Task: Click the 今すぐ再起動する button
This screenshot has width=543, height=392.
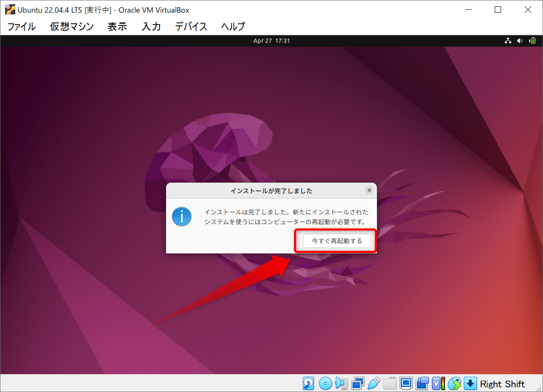Action: [337, 241]
